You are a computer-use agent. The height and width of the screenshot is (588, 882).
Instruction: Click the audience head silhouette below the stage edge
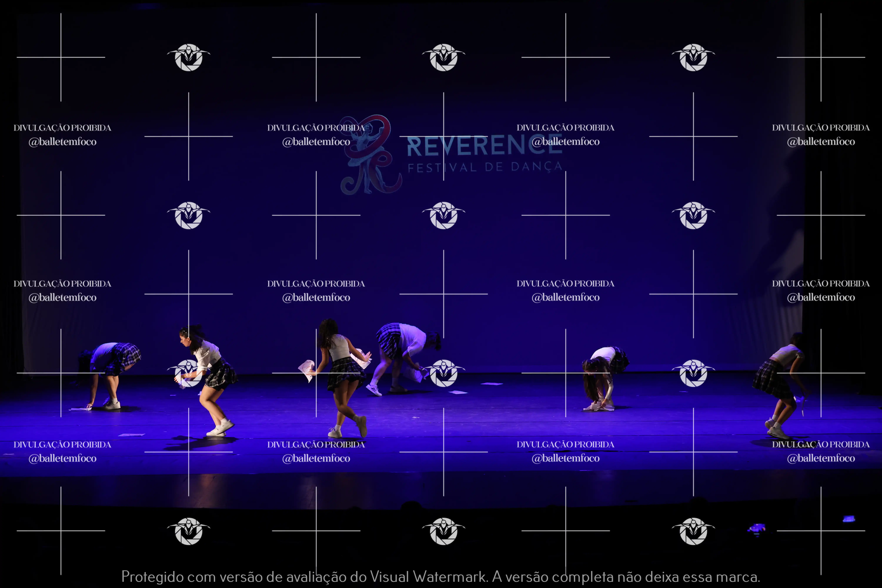411,506
